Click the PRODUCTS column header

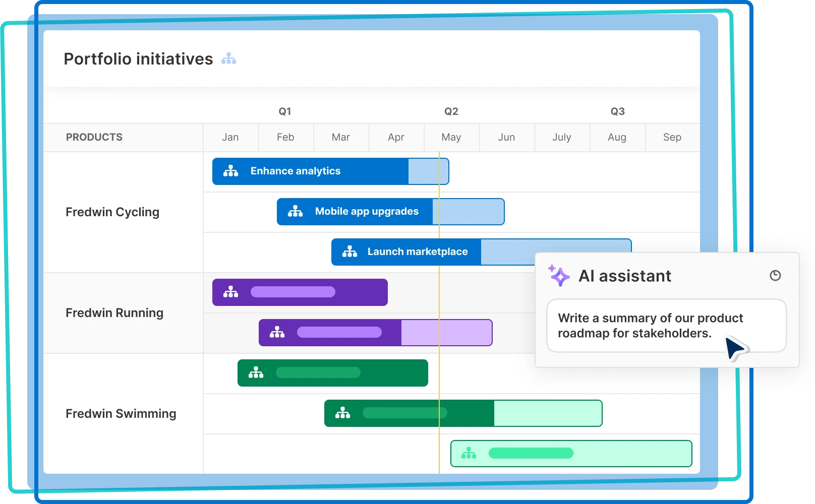(94, 137)
